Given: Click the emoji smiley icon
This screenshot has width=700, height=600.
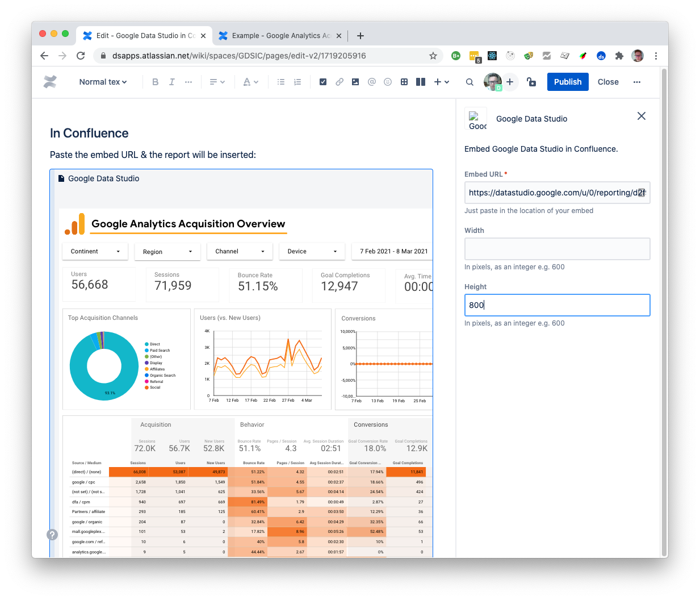Looking at the screenshot, I should (x=388, y=82).
